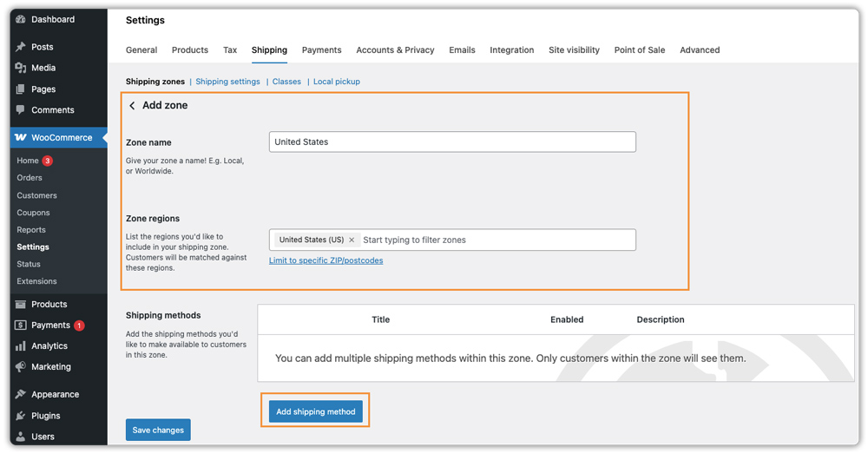Focus the Zone name input field
This screenshot has width=868, height=454.
coord(452,141)
